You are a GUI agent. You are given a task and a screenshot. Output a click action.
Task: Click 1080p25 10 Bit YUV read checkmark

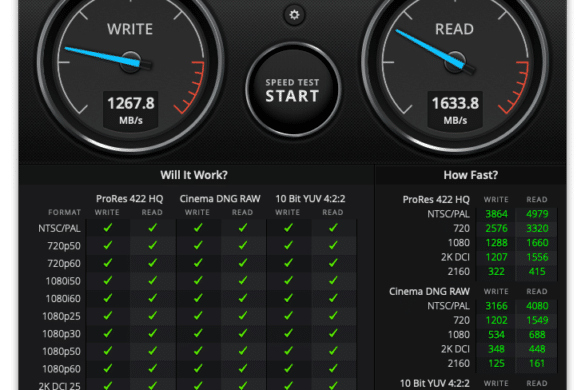pos(333,315)
